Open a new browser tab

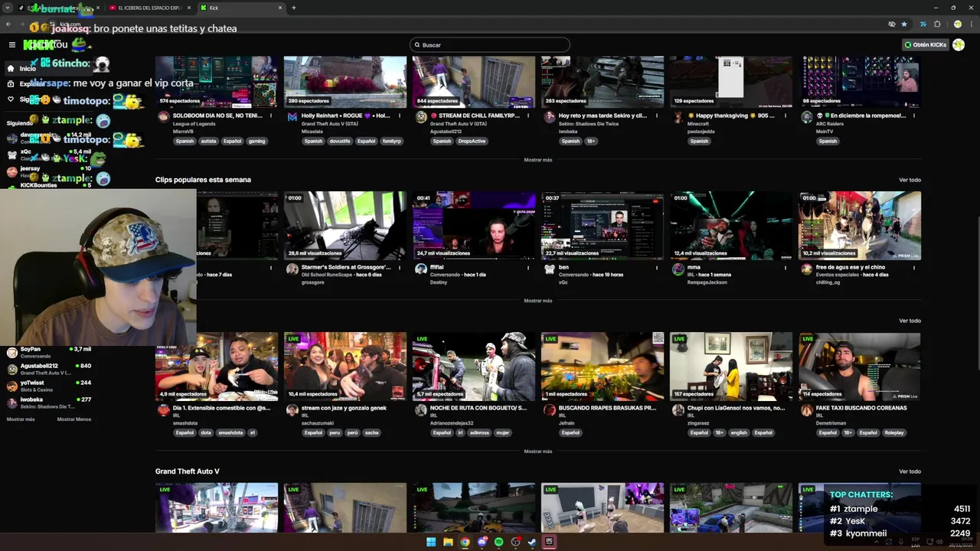pyautogui.click(x=294, y=8)
